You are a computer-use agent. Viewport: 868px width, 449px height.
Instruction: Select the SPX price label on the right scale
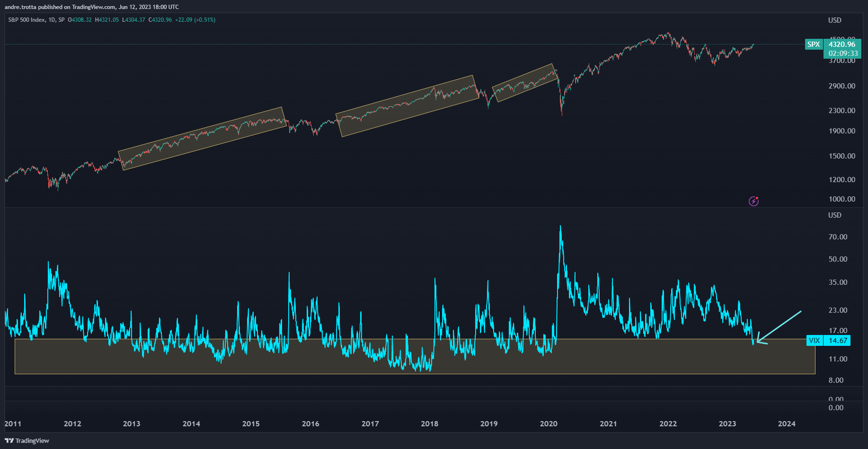(x=814, y=44)
